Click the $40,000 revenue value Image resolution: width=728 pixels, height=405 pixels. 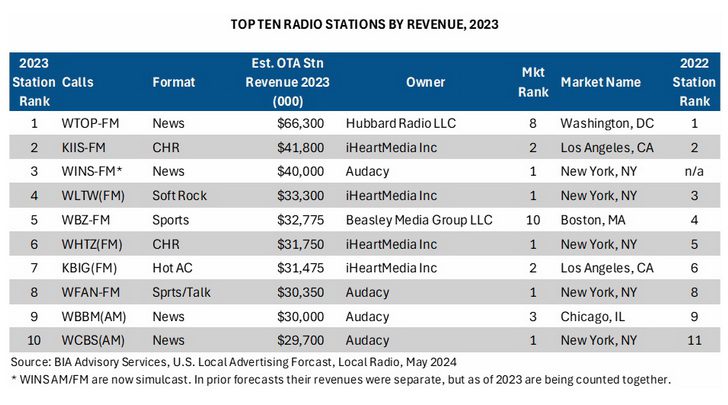pos(300,171)
